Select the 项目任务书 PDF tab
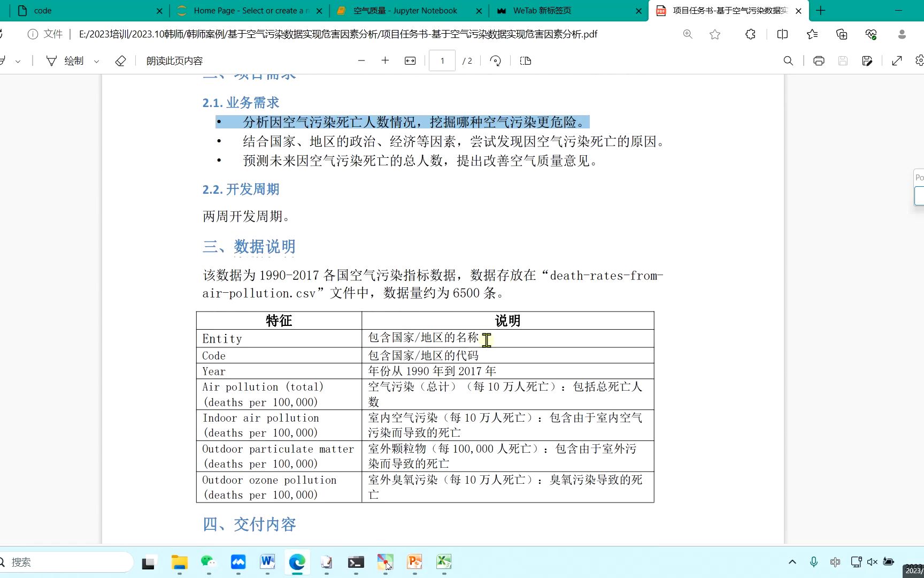The image size is (924, 578). click(728, 11)
